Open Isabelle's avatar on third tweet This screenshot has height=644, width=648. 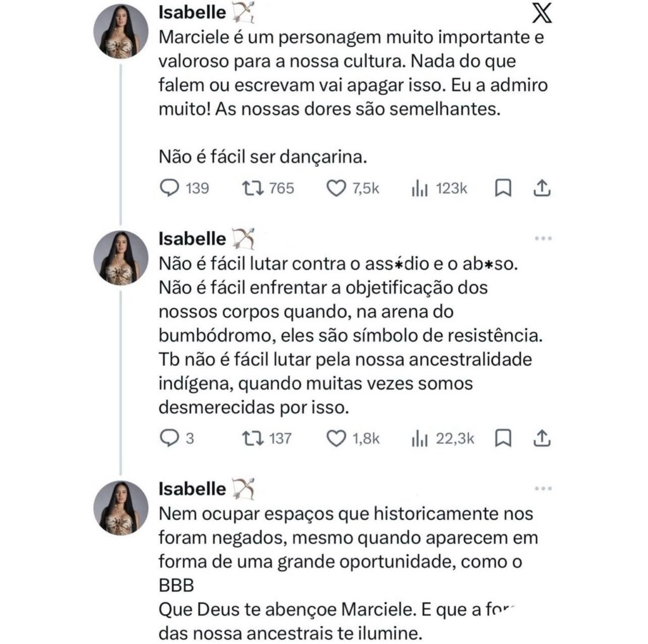pos(121,508)
